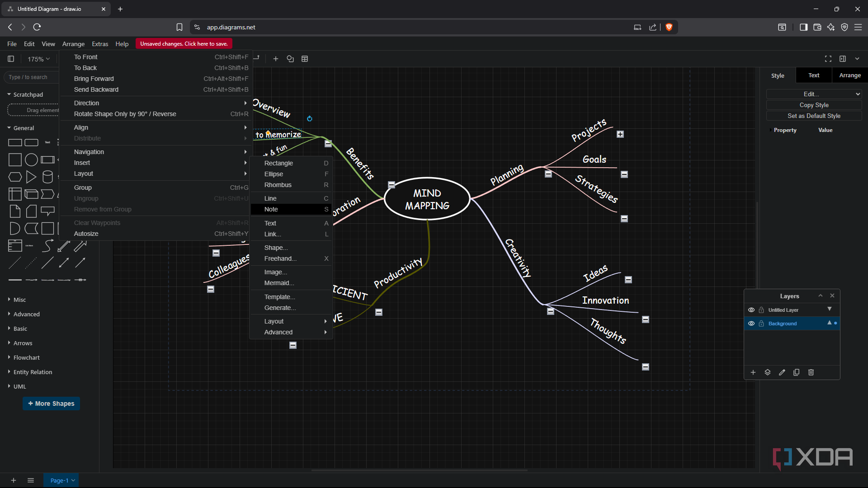Click Copy Style button

814,105
